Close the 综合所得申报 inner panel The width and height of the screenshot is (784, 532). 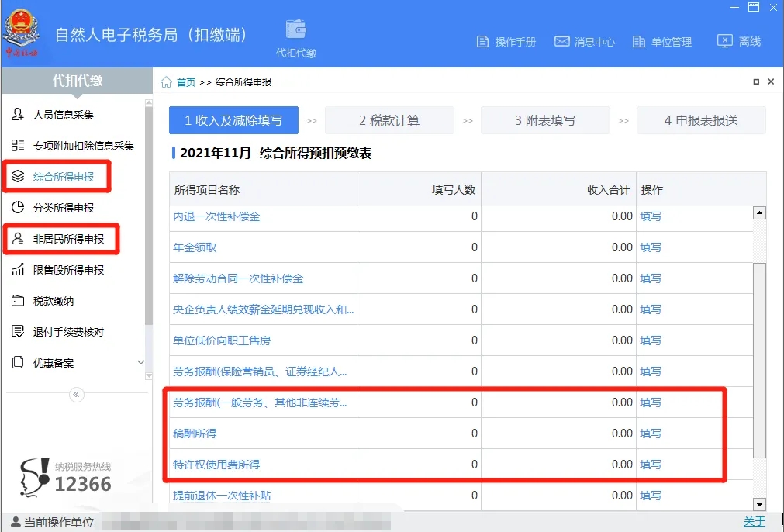[x=771, y=81]
